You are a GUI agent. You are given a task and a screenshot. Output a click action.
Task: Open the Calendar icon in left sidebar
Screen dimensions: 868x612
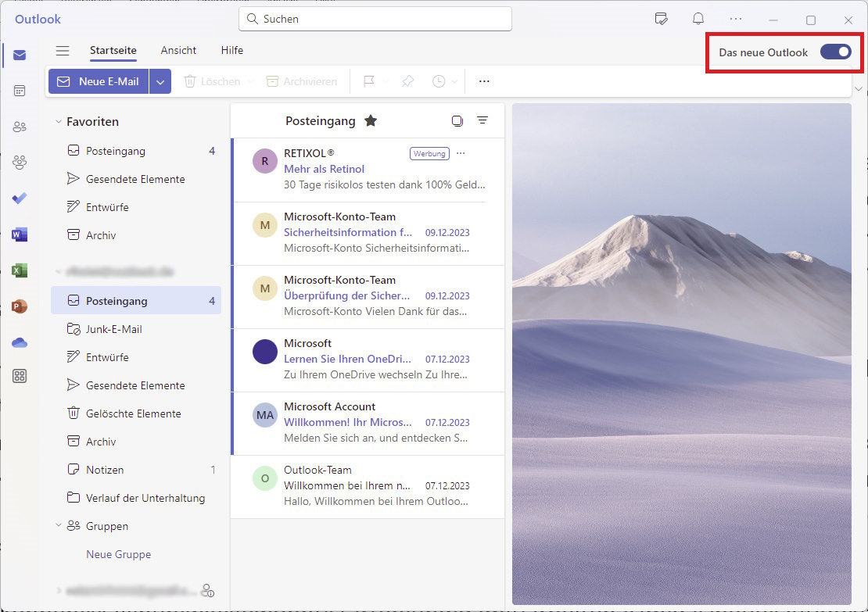coord(20,91)
